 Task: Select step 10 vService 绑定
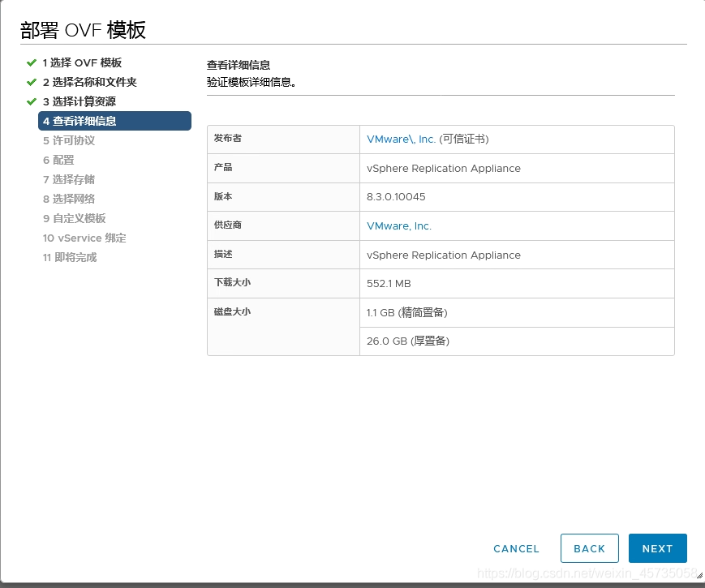[x=84, y=238]
